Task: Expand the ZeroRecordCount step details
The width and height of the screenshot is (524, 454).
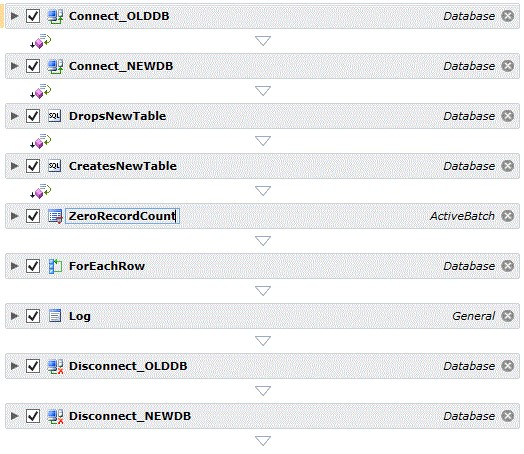Action: (x=14, y=216)
